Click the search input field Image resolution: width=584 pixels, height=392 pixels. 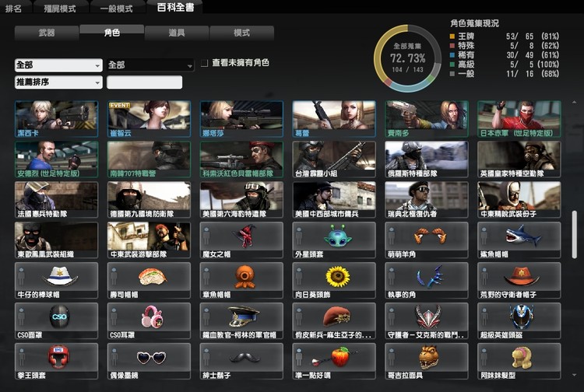pos(144,82)
